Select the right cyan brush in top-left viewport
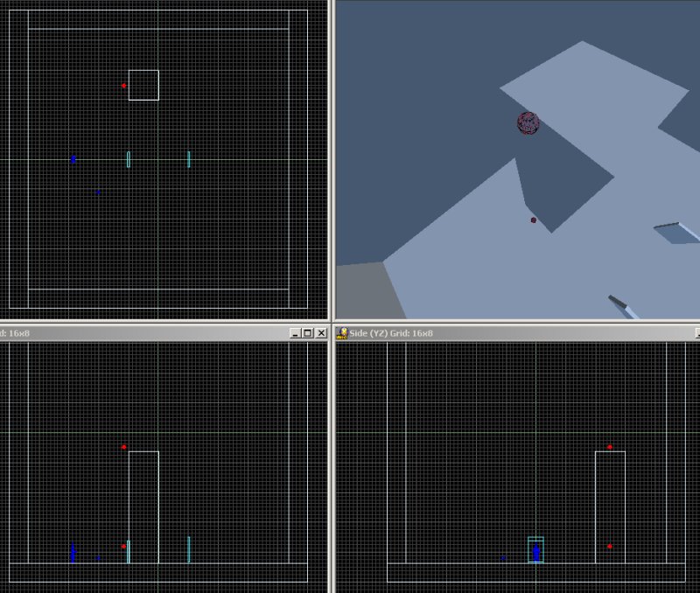700x593 pixels. 189,159
